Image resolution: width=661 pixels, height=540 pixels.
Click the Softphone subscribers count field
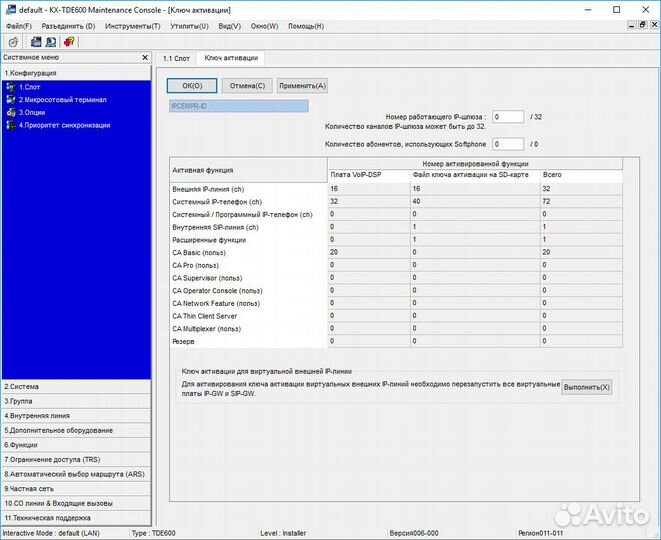pyautogui.click(x=507, y=144)
